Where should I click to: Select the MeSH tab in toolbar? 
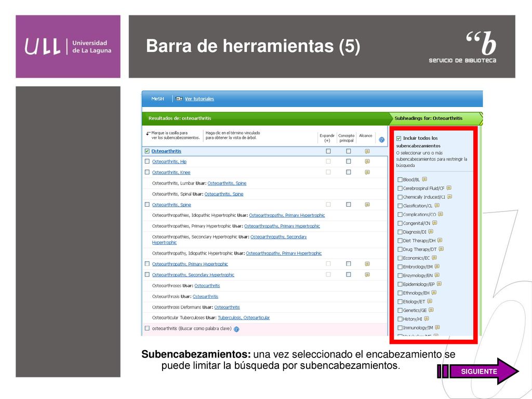157,99
